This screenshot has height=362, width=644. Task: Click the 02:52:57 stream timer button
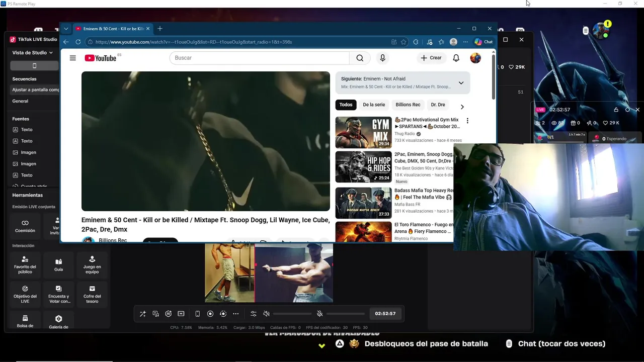click(x=385, y=314)
